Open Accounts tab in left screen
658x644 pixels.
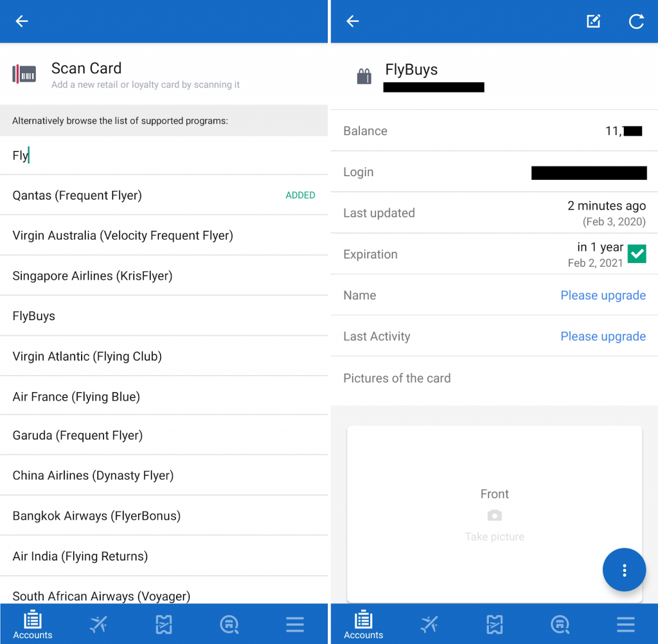pos(33,624)
